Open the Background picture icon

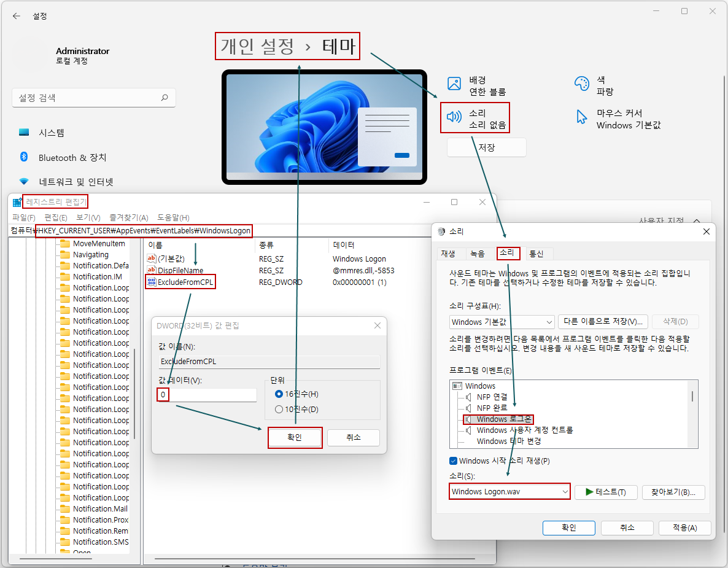tap(454, 84)
